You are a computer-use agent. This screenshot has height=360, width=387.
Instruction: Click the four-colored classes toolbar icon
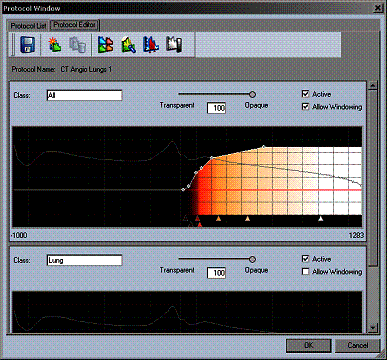(x=105, y=45)
